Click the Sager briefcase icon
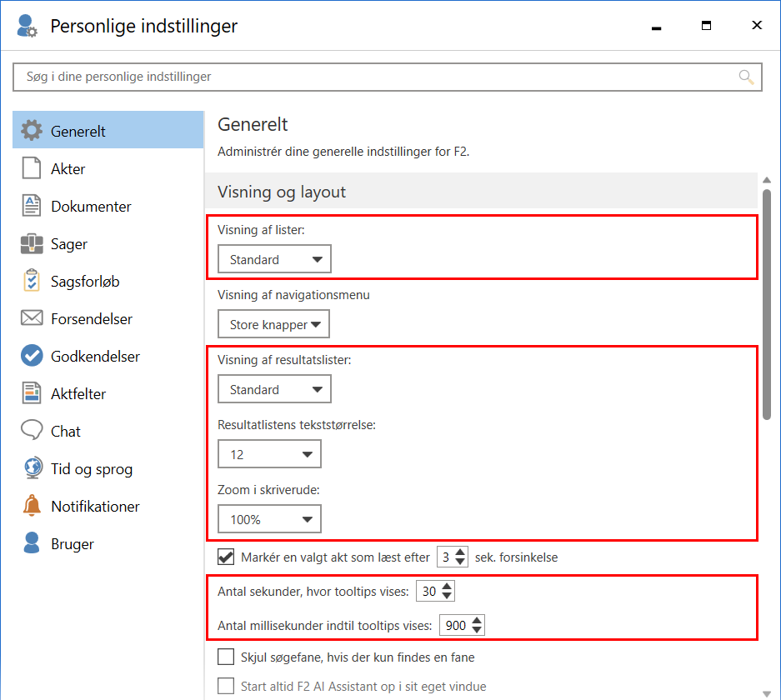Image resolution: width=781 pixels, height=700 pixels. coord(32,243)
